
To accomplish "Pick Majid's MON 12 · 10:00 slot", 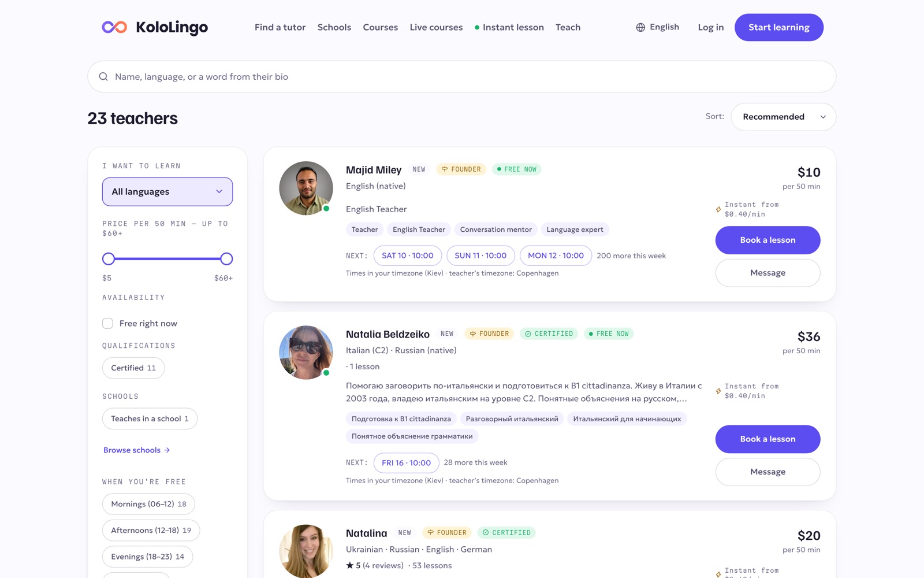I will coord(556,255).
